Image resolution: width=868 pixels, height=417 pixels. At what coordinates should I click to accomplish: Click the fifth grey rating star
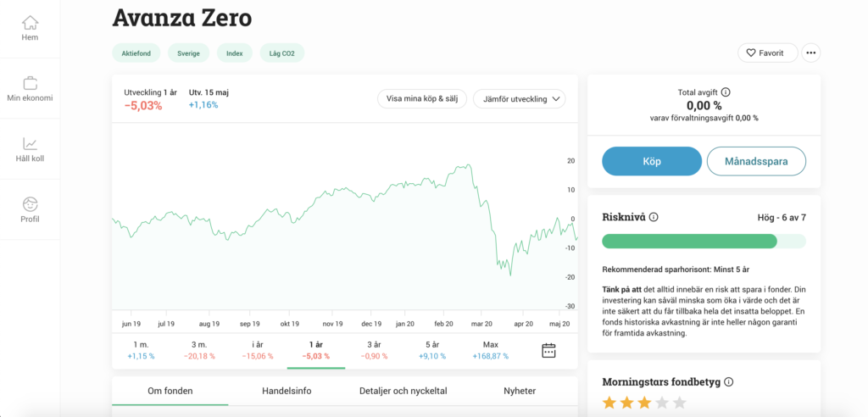pyautogui.click(x=679, y=403)
